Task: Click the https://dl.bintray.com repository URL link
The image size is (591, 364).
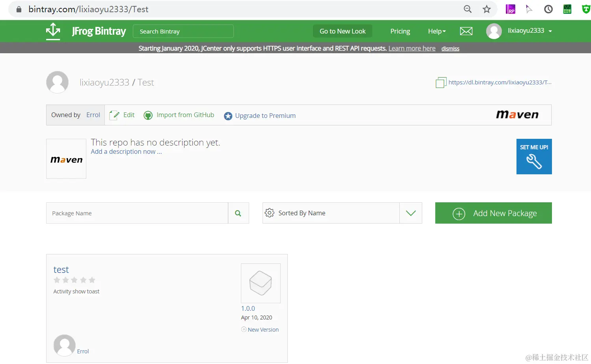Action: (x=500, y=82)
